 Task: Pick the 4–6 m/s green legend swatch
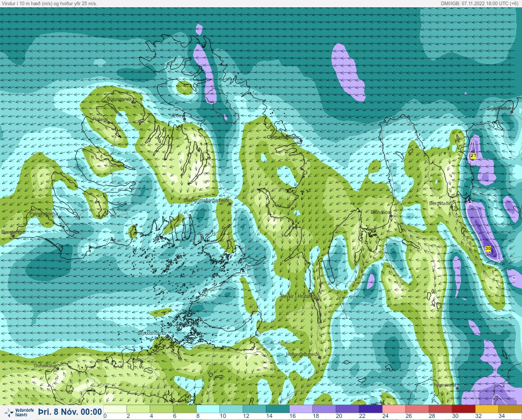pos(162,409)
